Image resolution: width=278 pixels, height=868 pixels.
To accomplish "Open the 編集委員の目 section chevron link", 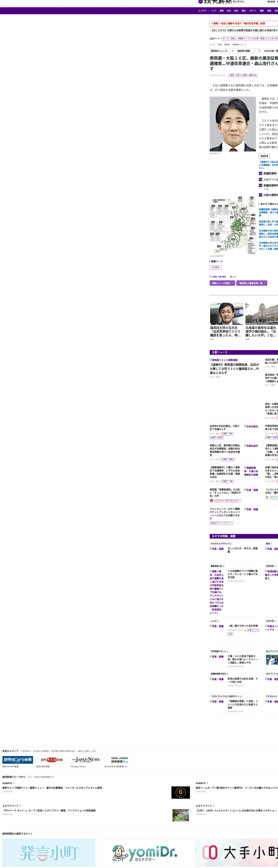I will click(x=217, y=566).
